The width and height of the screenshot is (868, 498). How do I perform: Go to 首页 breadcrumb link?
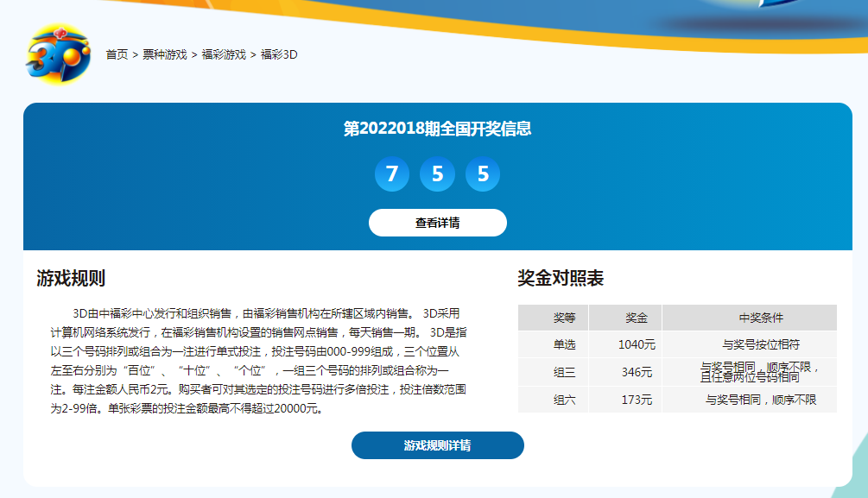117,54
